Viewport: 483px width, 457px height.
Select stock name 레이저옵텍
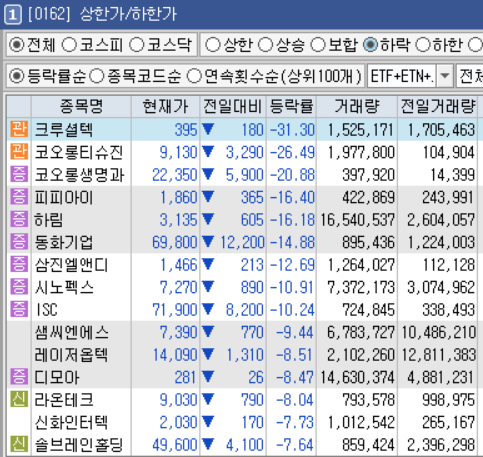71,355
